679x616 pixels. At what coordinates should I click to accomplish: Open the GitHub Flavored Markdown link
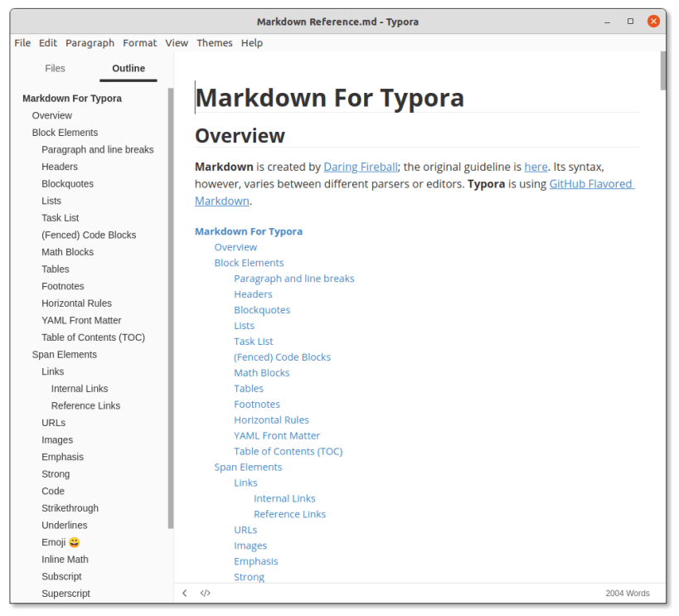pos(591,184)
